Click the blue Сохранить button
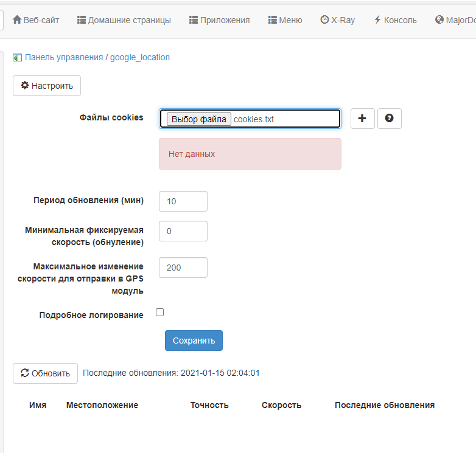Image resolution: width=476 pixels, height=453 pixels. point(194,341)
